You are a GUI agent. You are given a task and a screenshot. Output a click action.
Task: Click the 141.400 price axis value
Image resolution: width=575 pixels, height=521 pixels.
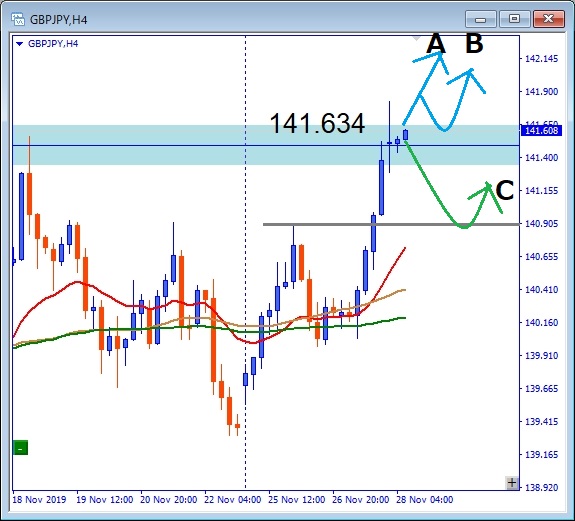pos(541,158)
